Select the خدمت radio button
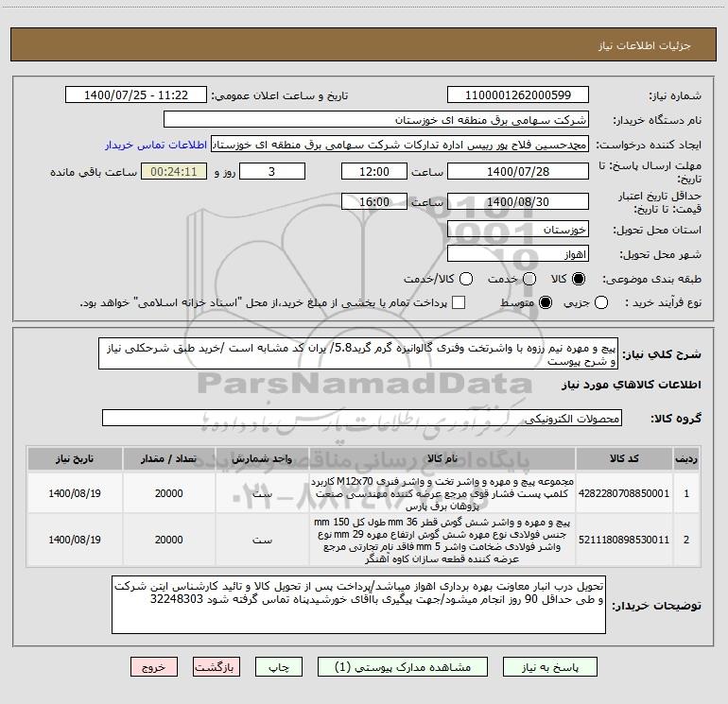Screen dimensions: 728x704 (529, 279)
